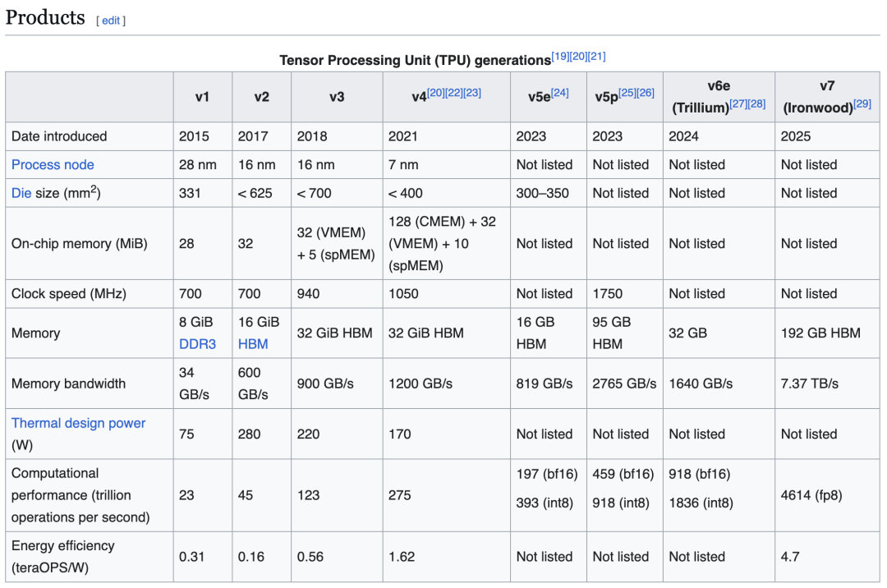Image resolution: width=887 pixels, height=588 pixels.
Task: Click citation [25] beside v5p header
Action: 627,93
